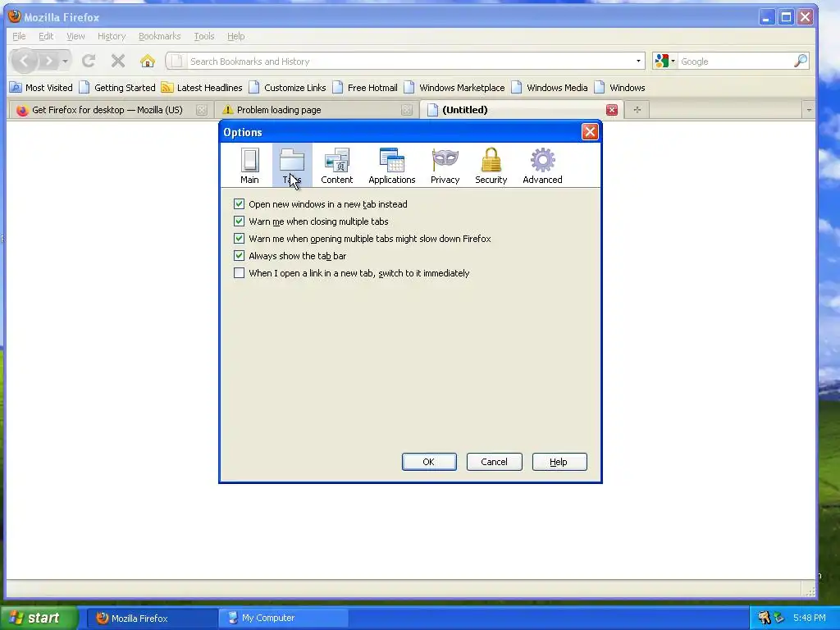Open the search engine selector dropdown

[x=664, y=61]
